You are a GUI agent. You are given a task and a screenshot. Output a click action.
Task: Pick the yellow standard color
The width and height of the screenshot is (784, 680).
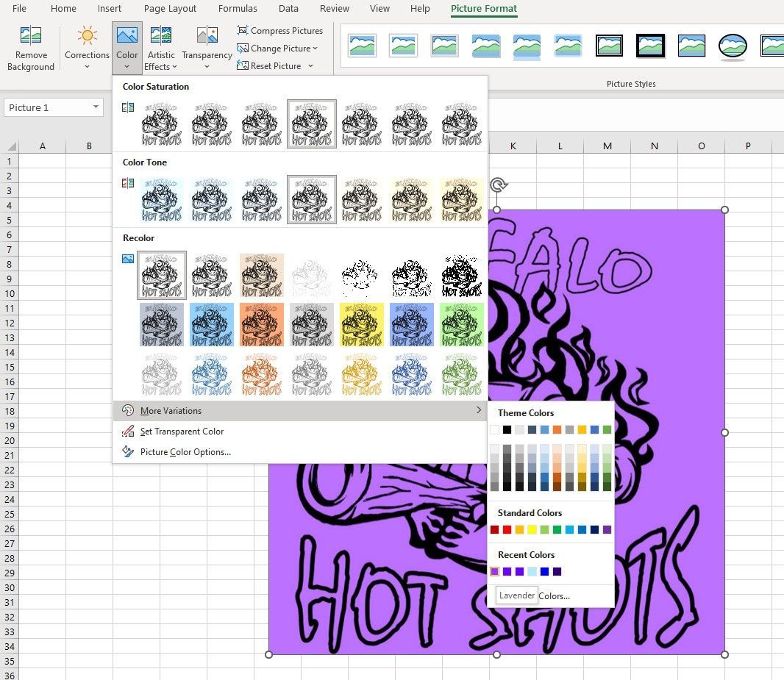(x=532, y=529)
